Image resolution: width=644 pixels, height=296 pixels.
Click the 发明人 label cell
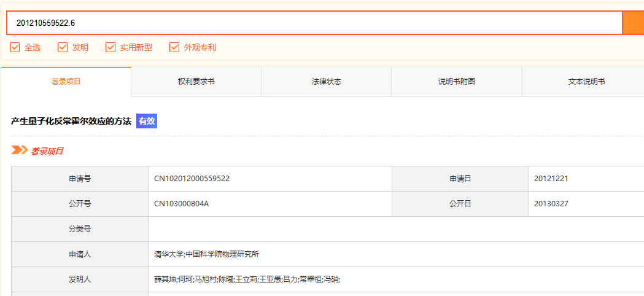[x=80, y=279]
